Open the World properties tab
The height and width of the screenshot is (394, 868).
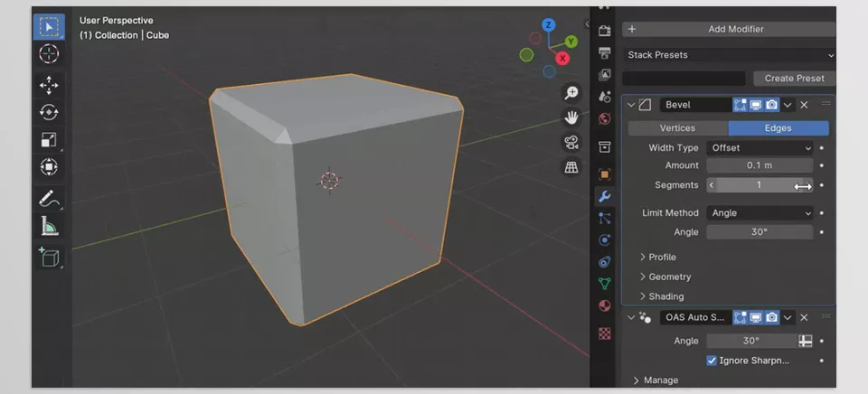pyautogui.click(x=605, y=118)
